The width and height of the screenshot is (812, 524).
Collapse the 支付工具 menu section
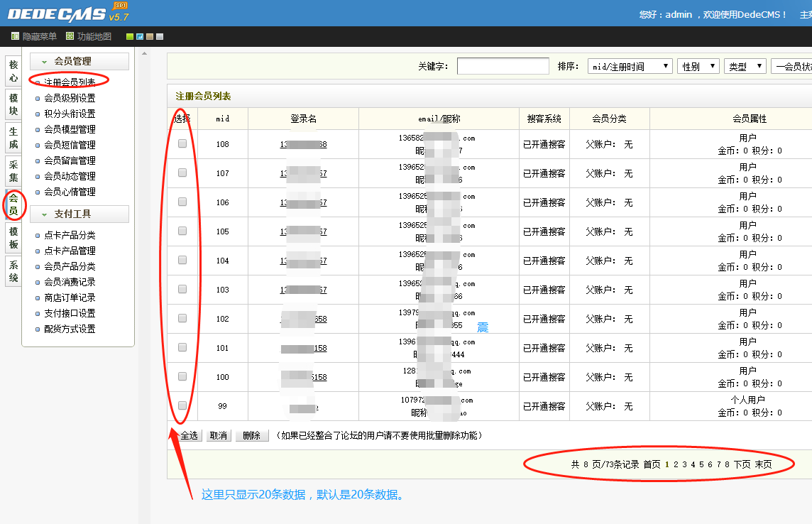click(x=79, y=214)
